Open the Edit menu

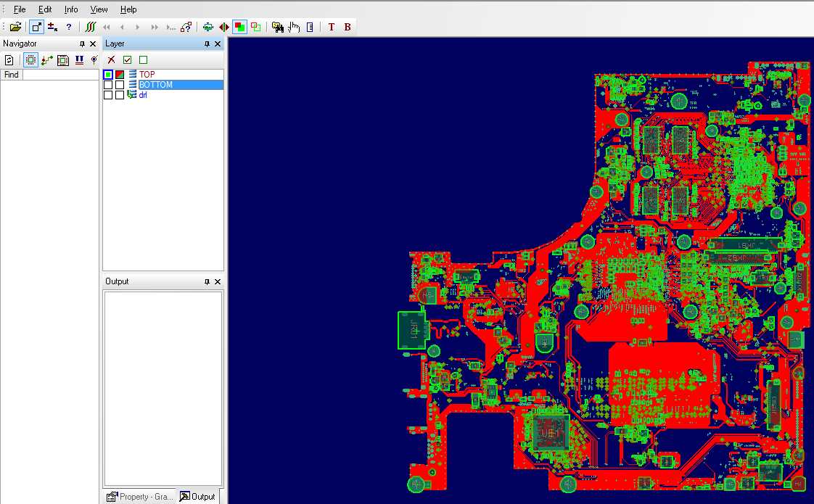[x=45, y=9]
